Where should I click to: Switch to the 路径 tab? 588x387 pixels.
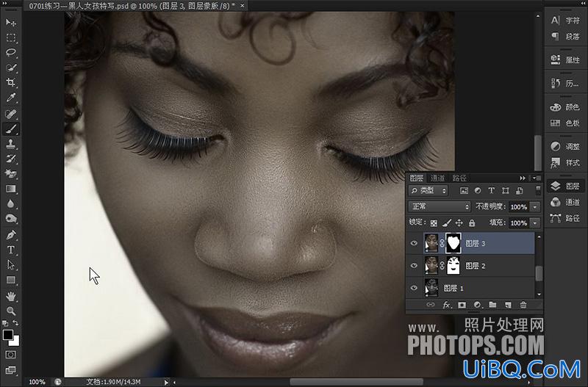[x=459, y=178]
